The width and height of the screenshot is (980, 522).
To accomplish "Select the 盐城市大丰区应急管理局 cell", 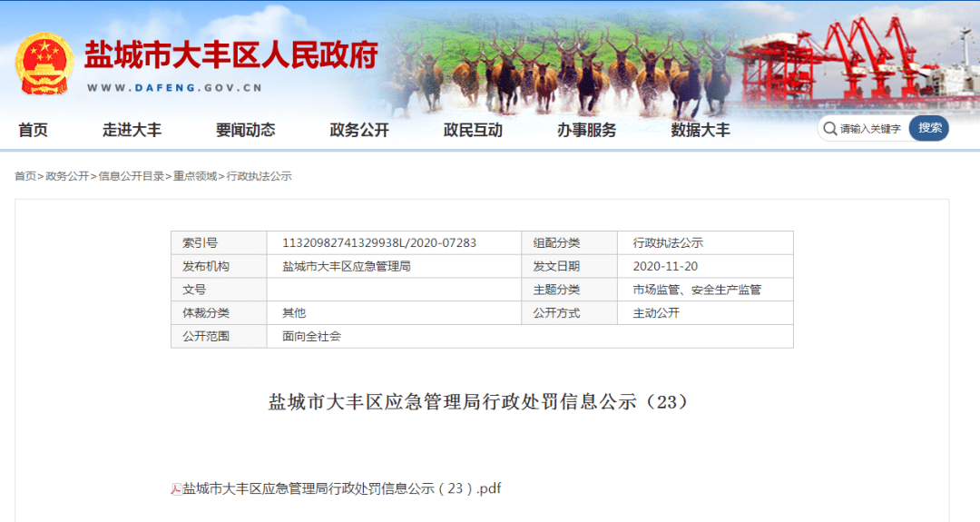I will (x=395, y=266).
